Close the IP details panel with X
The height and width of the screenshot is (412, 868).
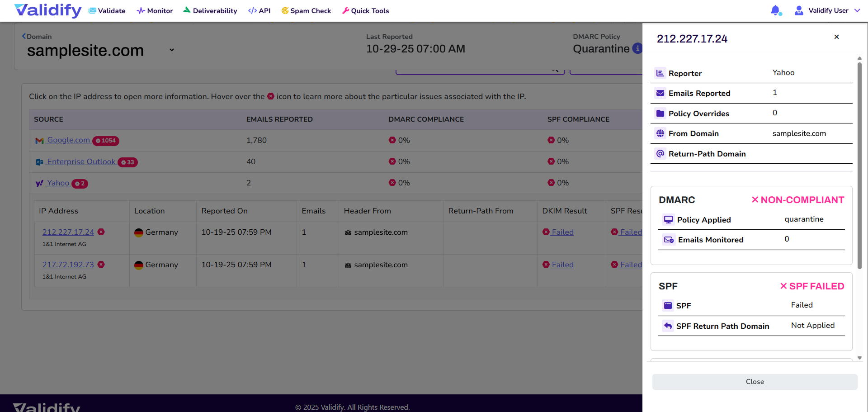[836, 37]
